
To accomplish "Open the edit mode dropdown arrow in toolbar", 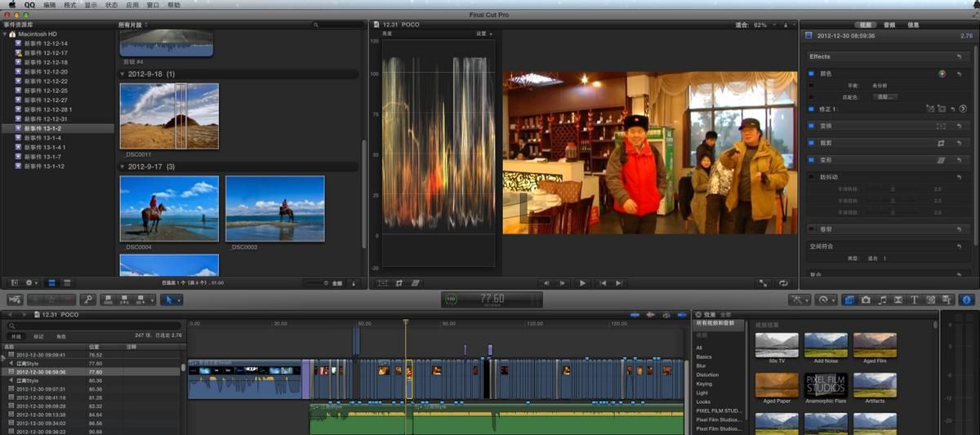I will point(152,300).
